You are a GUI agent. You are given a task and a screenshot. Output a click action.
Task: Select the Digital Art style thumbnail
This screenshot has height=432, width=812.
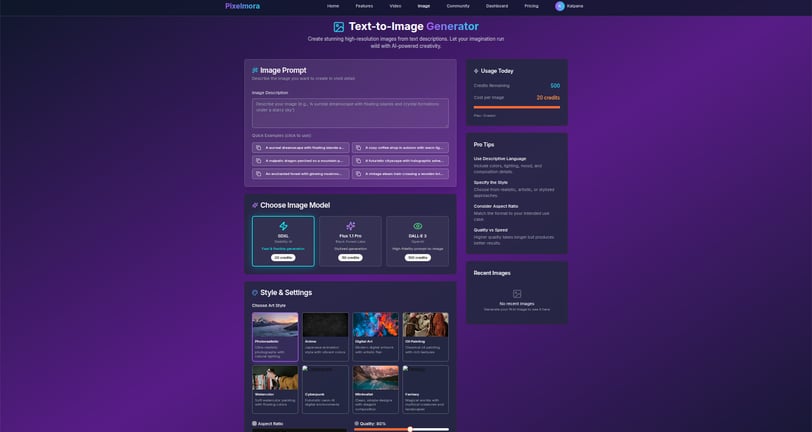pyautogui.click(x=375, y=325)
